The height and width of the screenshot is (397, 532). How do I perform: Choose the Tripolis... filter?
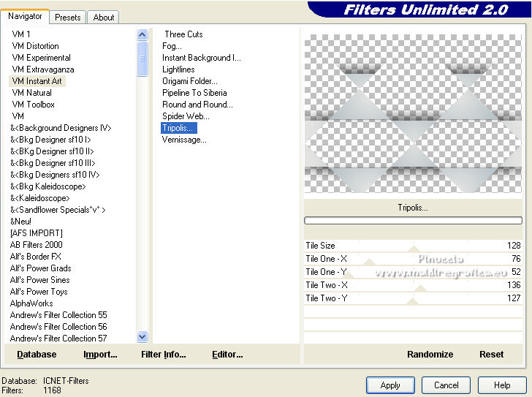click(179, 128)
